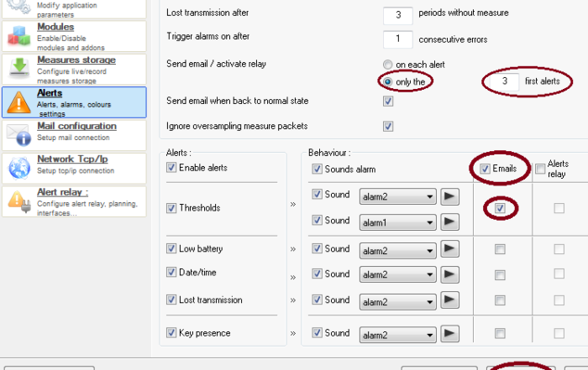This screenshot has height=370, width=588.
Task: Toggle the Enable alerts checkbox
Action: (x=171, y=168)
